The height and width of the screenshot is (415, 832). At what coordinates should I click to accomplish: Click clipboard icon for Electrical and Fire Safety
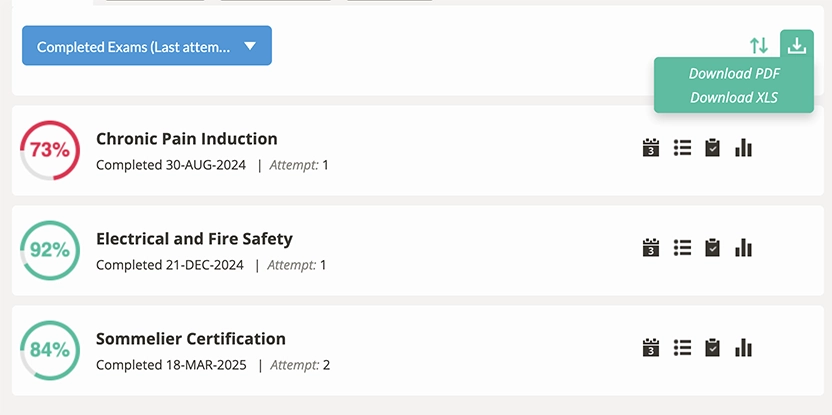(712, 247)
